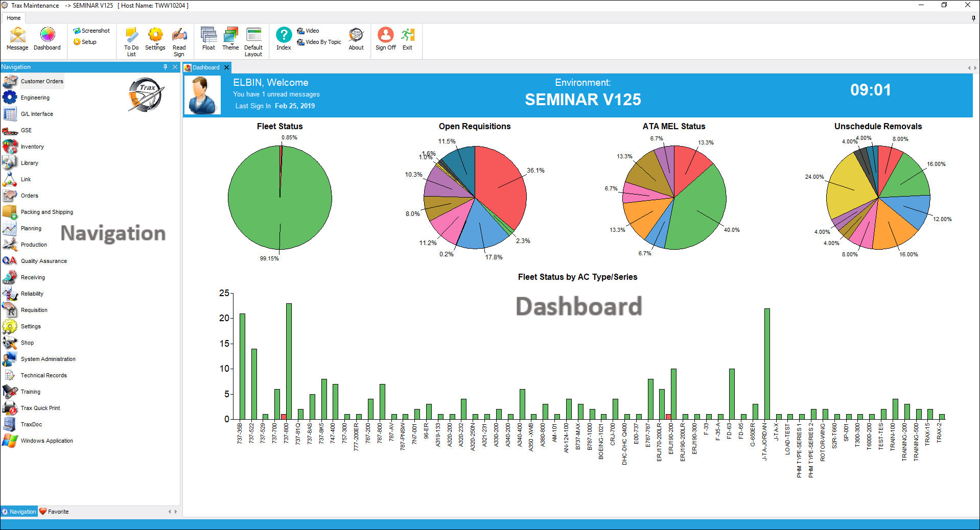Open the Windows Application item
The width and height of the screenshot is (980, 530).
38,441
